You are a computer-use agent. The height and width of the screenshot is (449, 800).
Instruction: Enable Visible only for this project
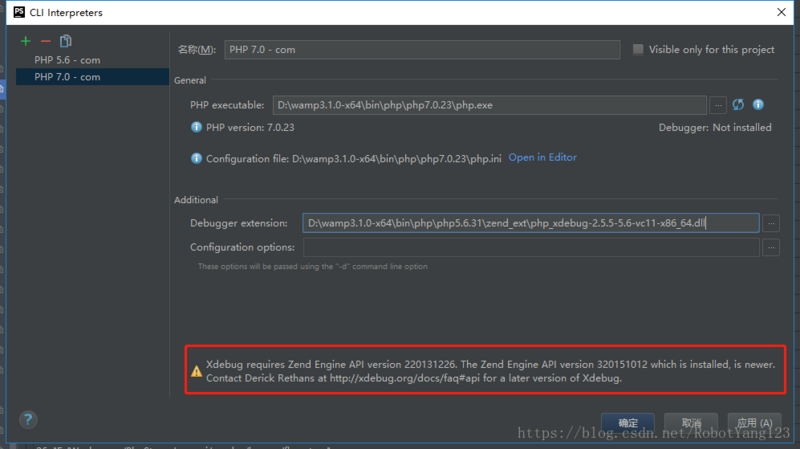[638, 49]
